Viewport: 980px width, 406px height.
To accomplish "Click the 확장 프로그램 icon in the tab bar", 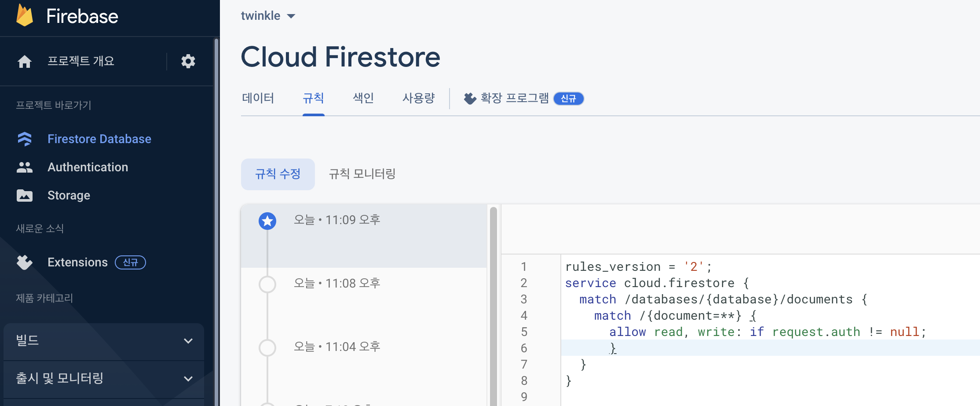I will coord(470,98).
